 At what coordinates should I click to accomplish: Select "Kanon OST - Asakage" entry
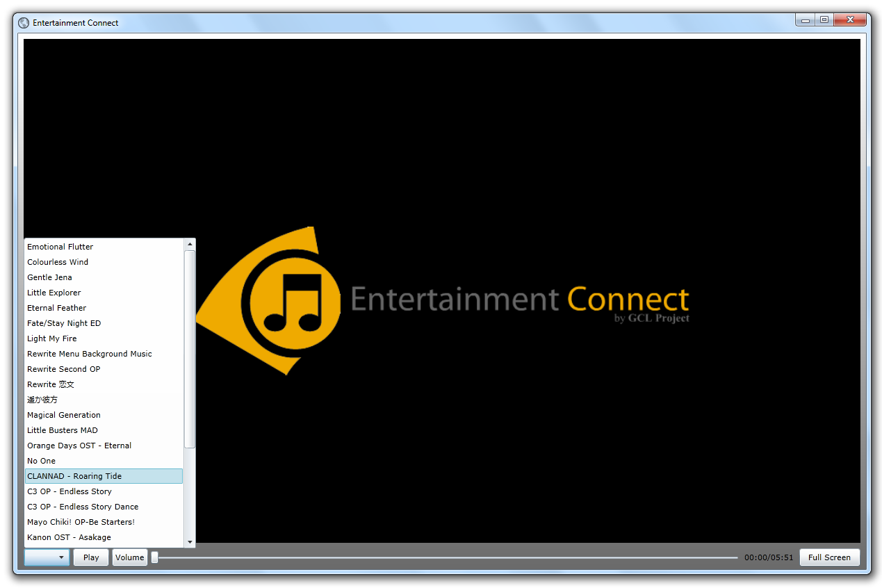[69, 537]
